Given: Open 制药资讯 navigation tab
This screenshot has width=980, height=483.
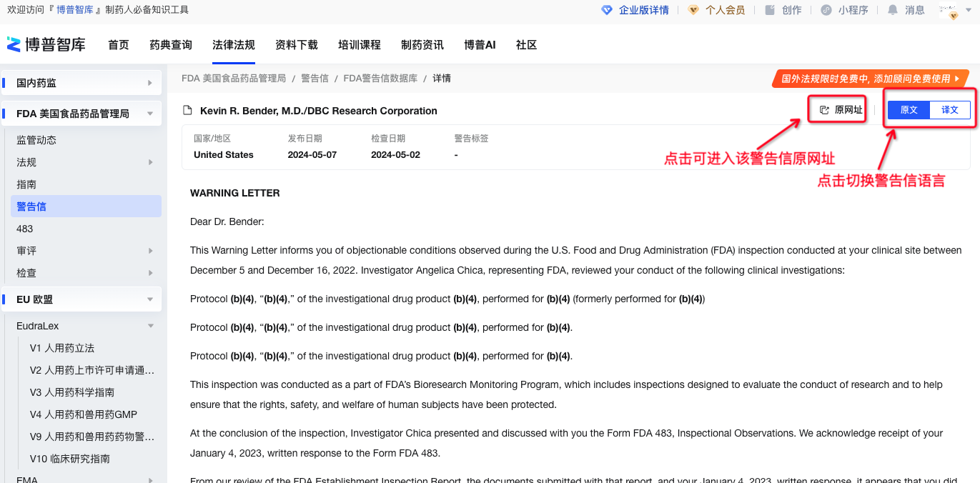Looking at the screenshot, I should point(422,44).
